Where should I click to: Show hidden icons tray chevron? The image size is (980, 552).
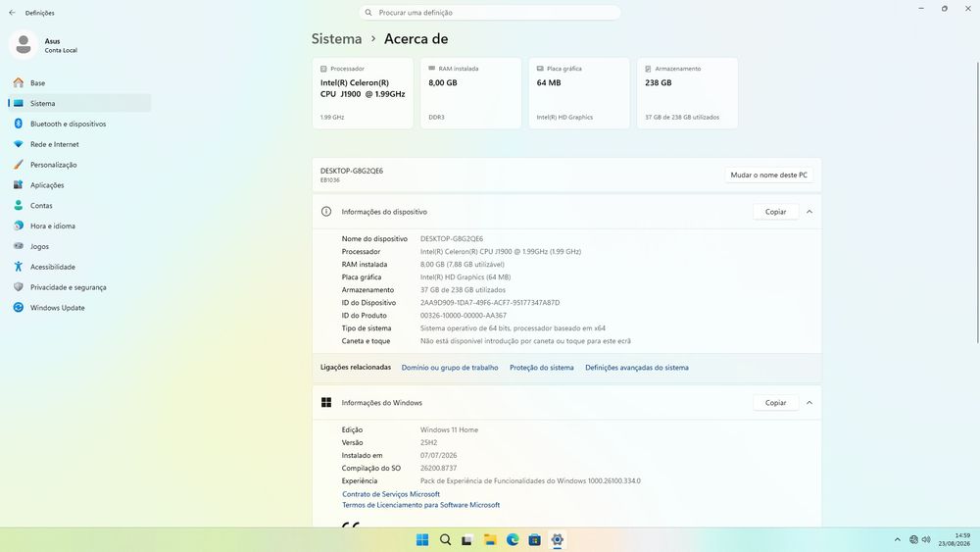click(x=898, y=539)
